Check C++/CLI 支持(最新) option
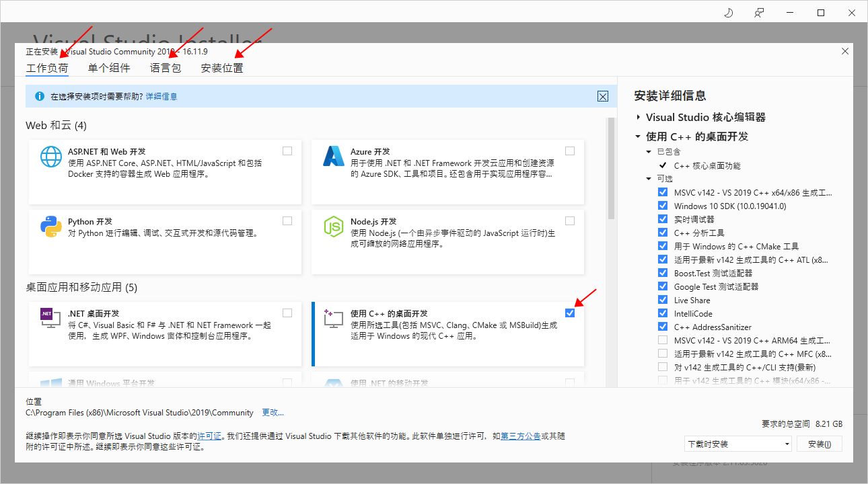Viewport: 868px width, 484px height. (x=663, y=367)
